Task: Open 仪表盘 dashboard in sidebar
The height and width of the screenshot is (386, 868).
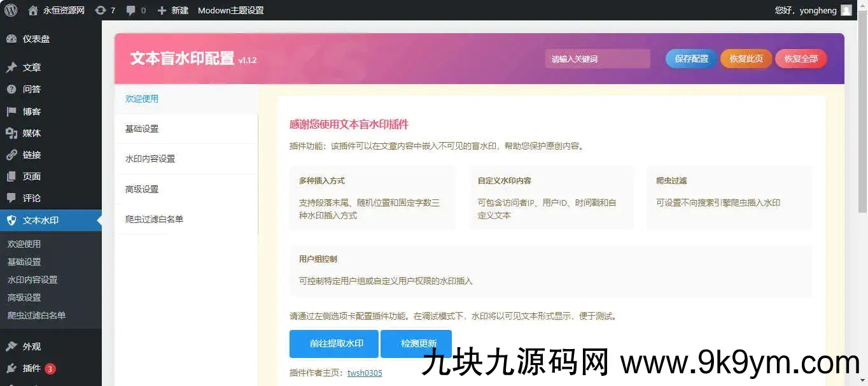Action: 36,39
